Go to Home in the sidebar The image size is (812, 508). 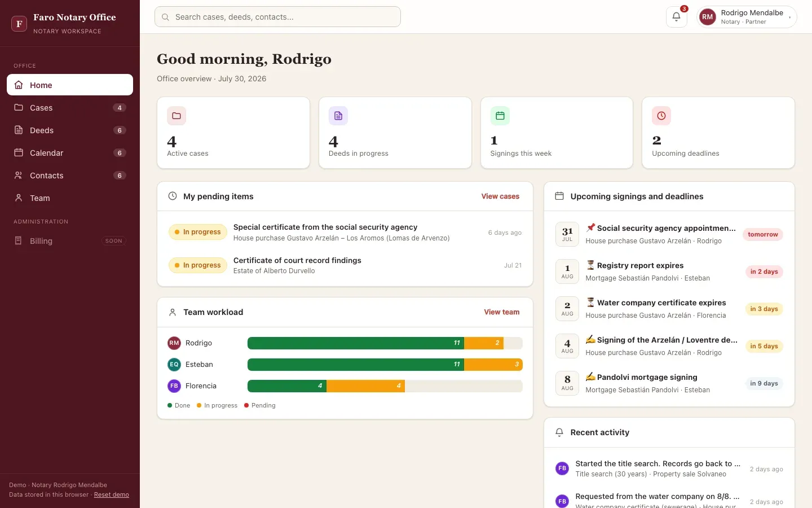click(x=70, y=85)
